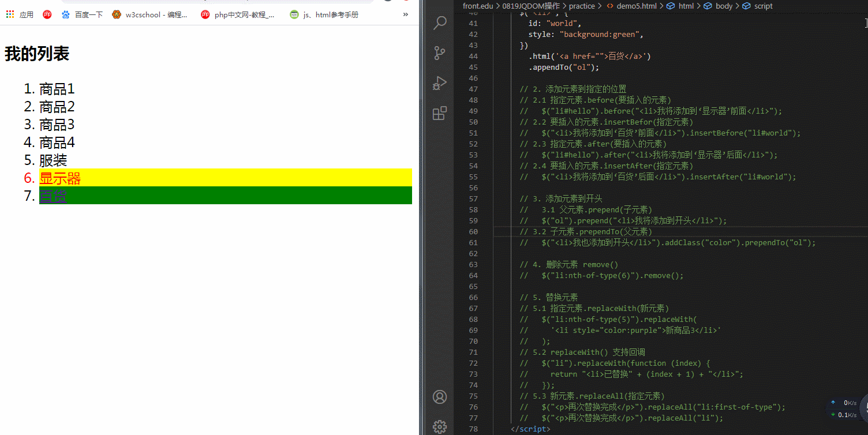Click the red php bookmark icon
The height and width of the screenshot is (435, 868).
pyautogui.click(x=47, y=14)
